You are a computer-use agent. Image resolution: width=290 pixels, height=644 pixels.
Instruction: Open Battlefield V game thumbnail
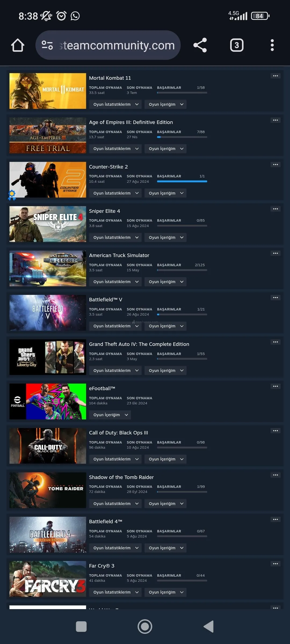[48, 313]
